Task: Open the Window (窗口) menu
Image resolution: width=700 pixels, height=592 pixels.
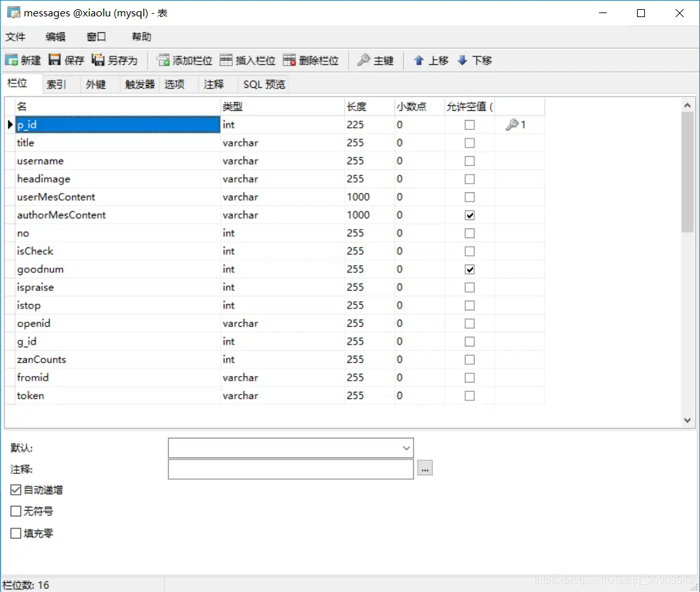Action: tap(96, 37)
